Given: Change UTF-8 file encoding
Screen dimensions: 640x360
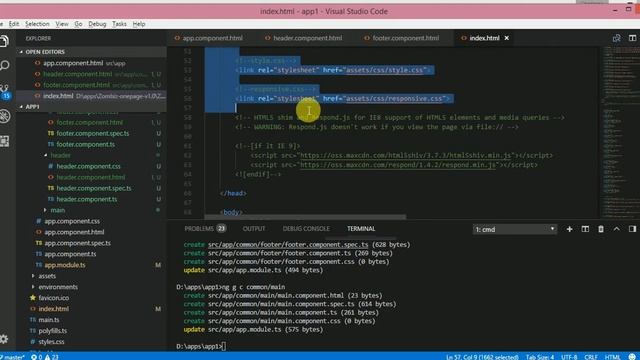Looking at the screenshot, I should point(569,357).
